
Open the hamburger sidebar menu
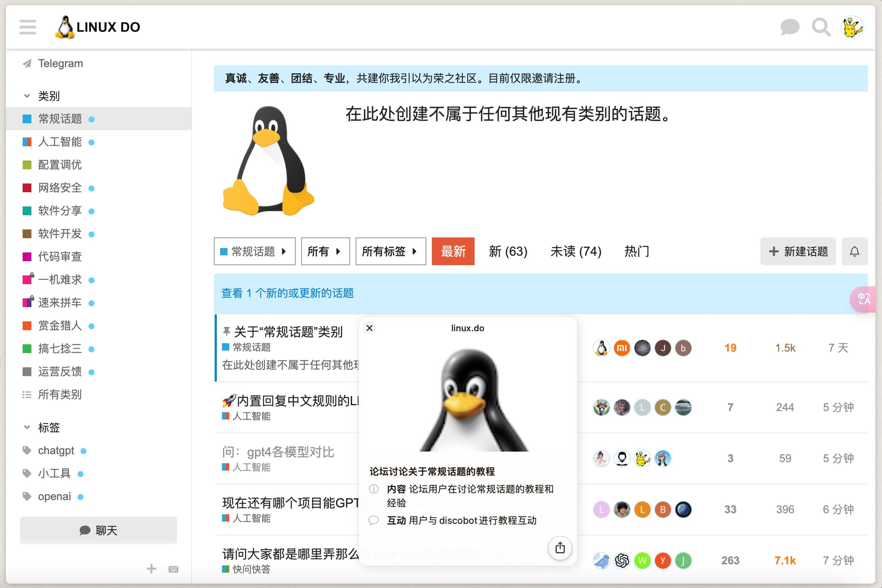pyautogui.click(x=28, y=27)
